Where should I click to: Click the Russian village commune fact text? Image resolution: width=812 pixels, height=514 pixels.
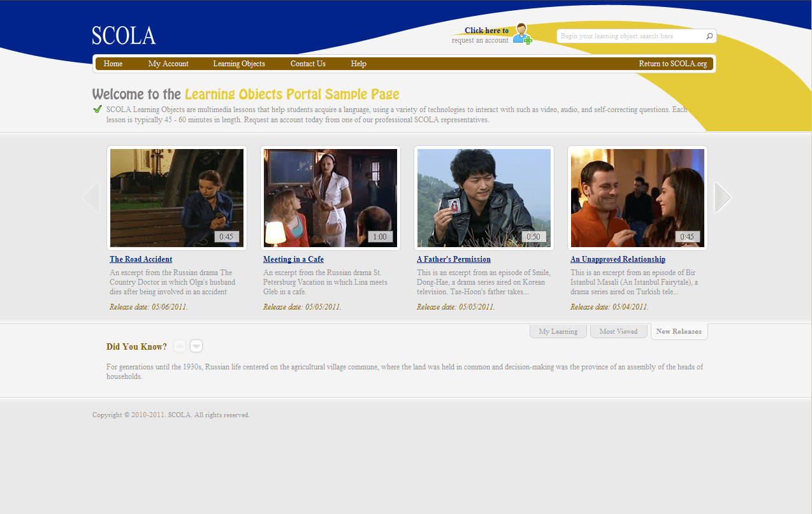tap(405, 371)
